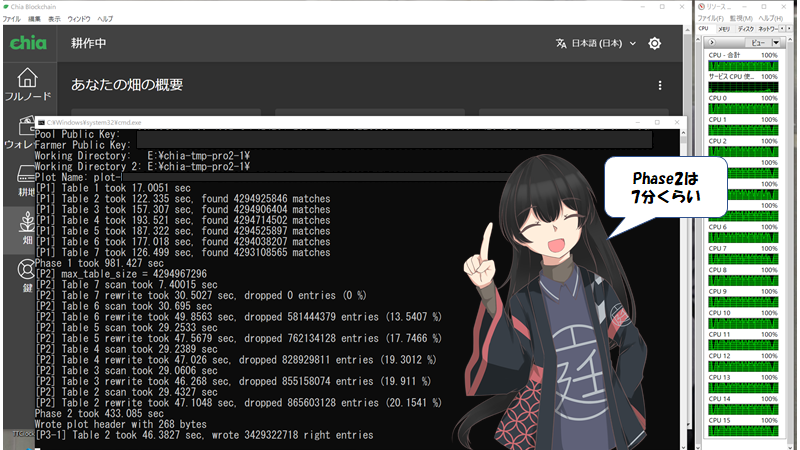The image size is (800, 450).
Task: Click the CPU 11 usage graph
Action: click(x=743, y=345)
